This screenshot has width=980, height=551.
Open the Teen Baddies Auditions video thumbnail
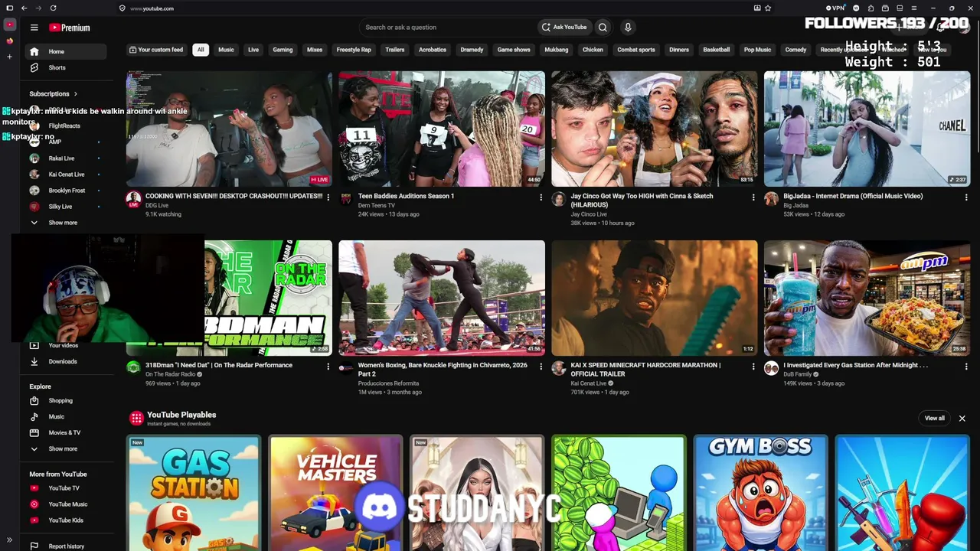point(442,129)
